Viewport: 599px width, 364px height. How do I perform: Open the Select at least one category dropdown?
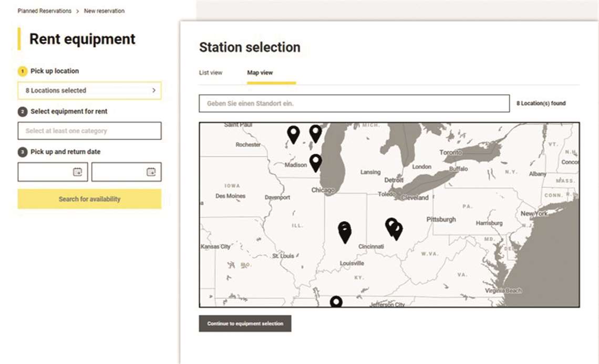89,131
